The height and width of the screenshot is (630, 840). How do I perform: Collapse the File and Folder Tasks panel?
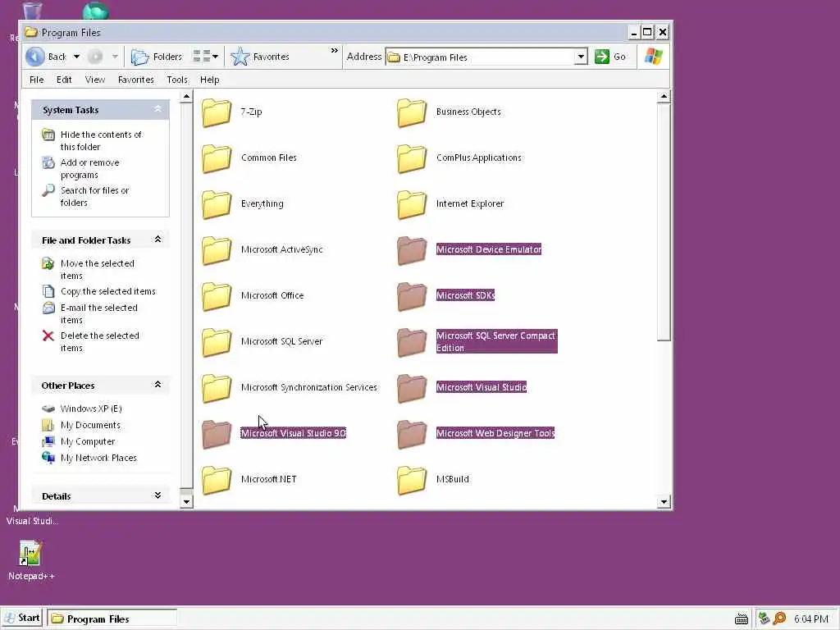pos(158,240)
